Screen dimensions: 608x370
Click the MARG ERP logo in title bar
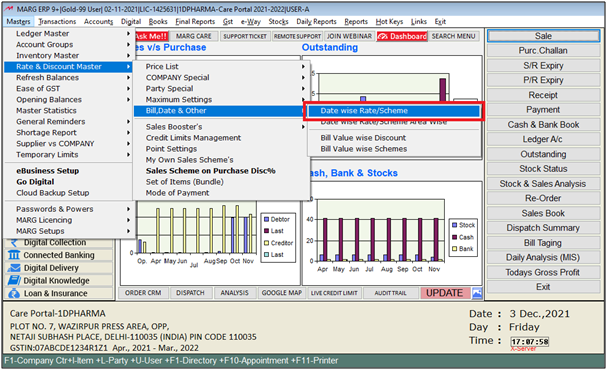(x=9, y=9)
